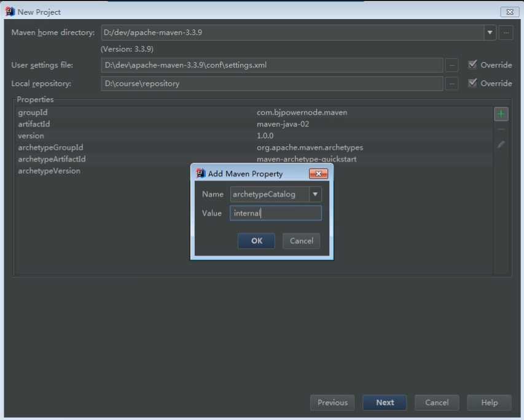
Task: Click the Name field containing archetypeCatalog
Action: click(269, 194)
